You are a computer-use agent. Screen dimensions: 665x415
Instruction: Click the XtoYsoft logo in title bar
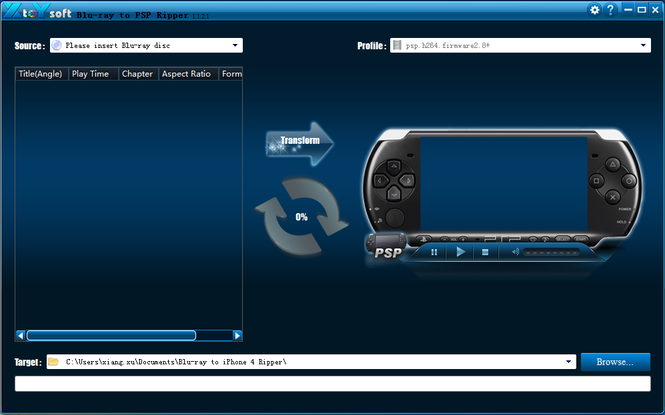[x=37, y=11]
